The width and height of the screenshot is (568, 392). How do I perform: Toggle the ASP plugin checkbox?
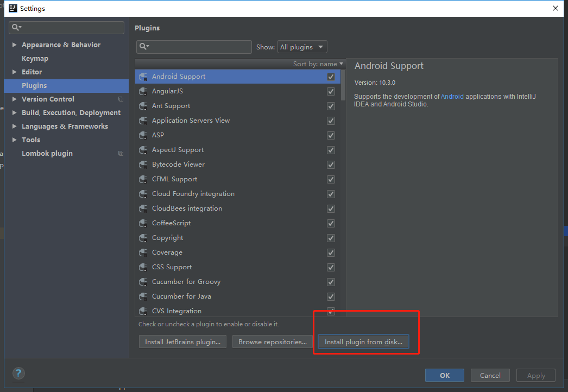coord(331,136)
